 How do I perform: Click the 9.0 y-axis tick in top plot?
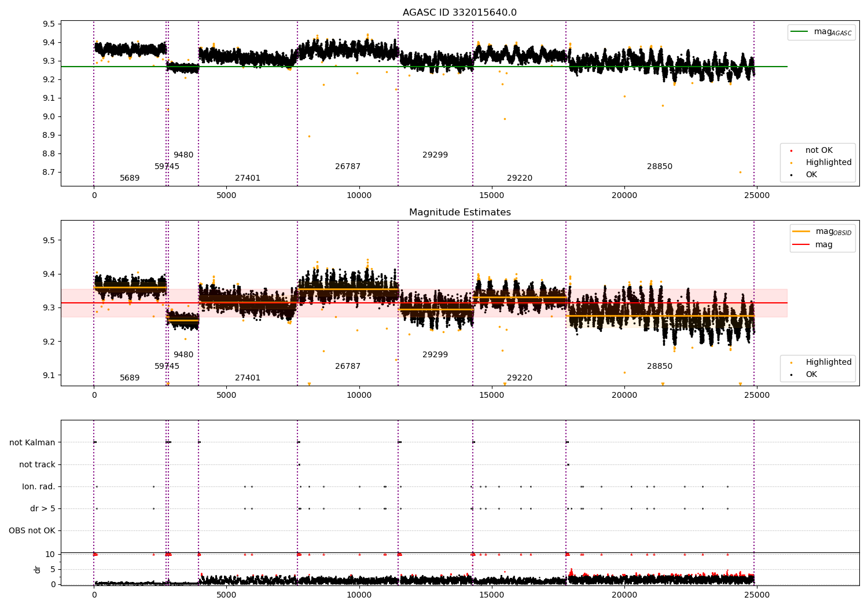(49, 117)
